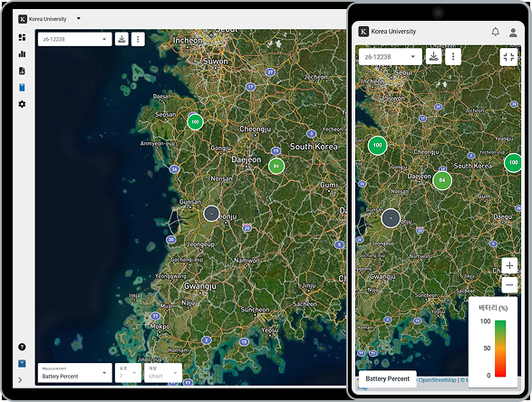The image size is (532, 402).
Task: Open the user profile icon on phone
Action: pyautogui.click(x=513, y=33)
